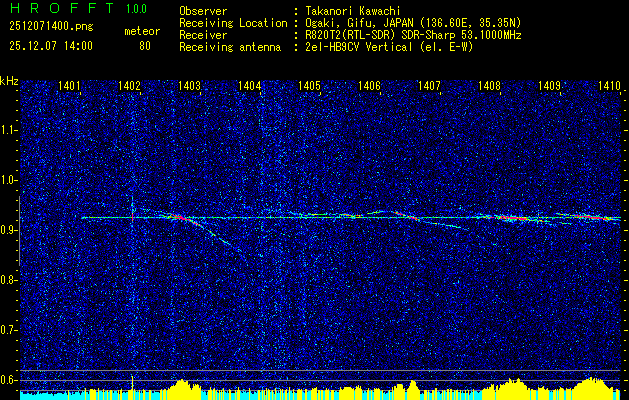Click time marker 1405
Viewport: 629px width, 400px height.
tap(309, 85)
